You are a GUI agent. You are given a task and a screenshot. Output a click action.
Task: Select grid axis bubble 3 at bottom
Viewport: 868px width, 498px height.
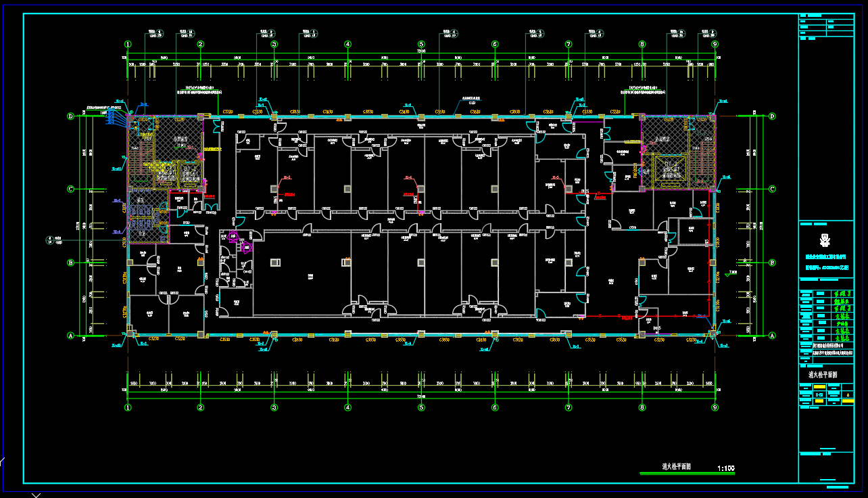tap(274, 407)
